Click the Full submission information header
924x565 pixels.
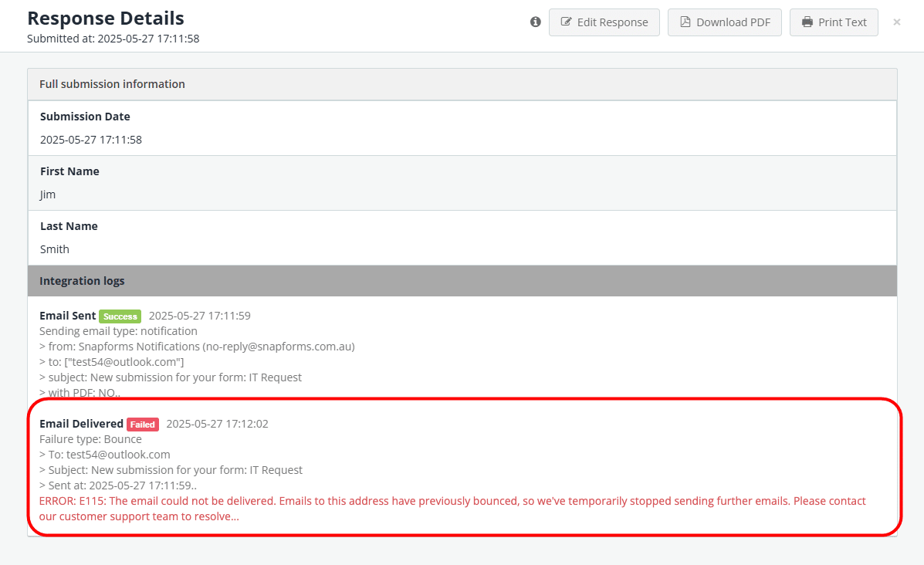point(112,84)
